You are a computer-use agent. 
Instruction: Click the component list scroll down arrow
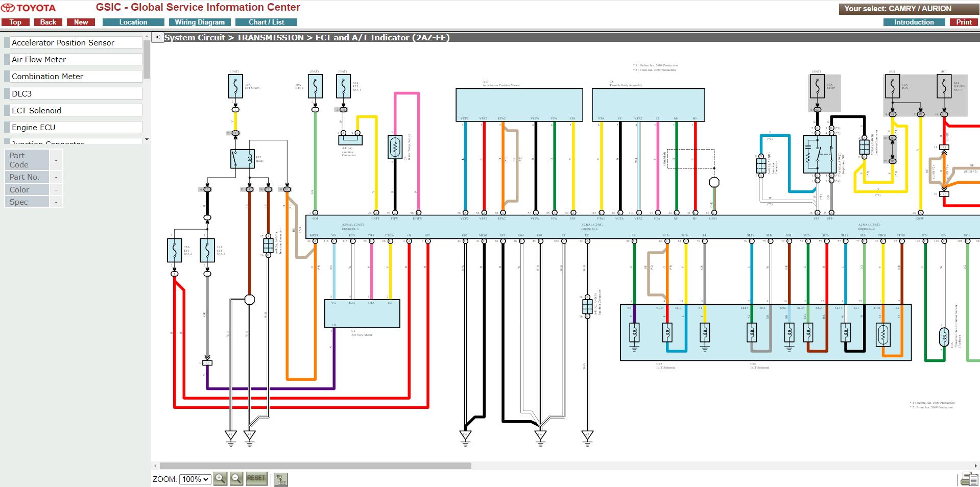click(147, 139)
